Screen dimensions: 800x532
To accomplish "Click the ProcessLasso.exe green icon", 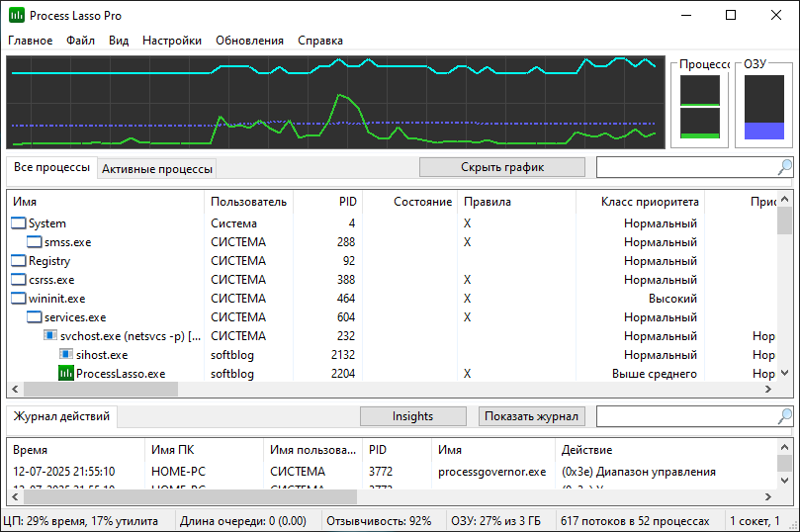I will coord(66,374).
